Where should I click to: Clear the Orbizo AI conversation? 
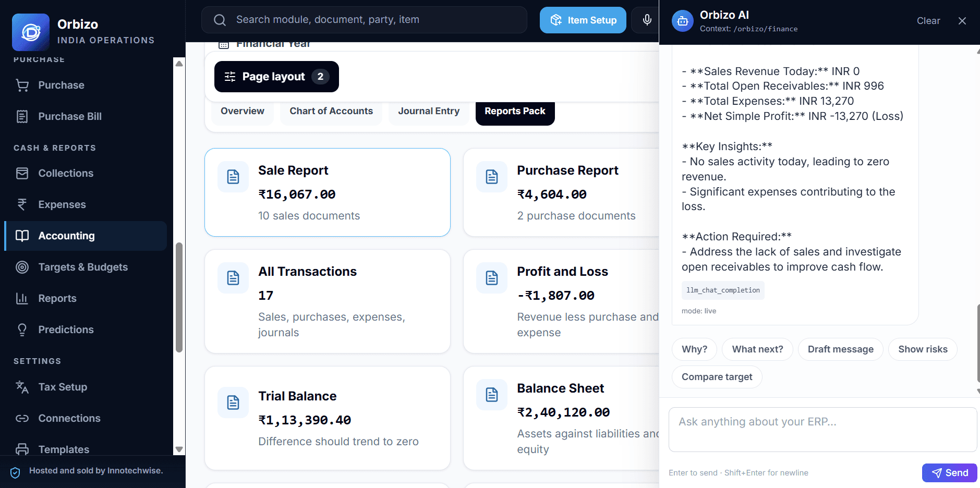[x=928, y=21]
